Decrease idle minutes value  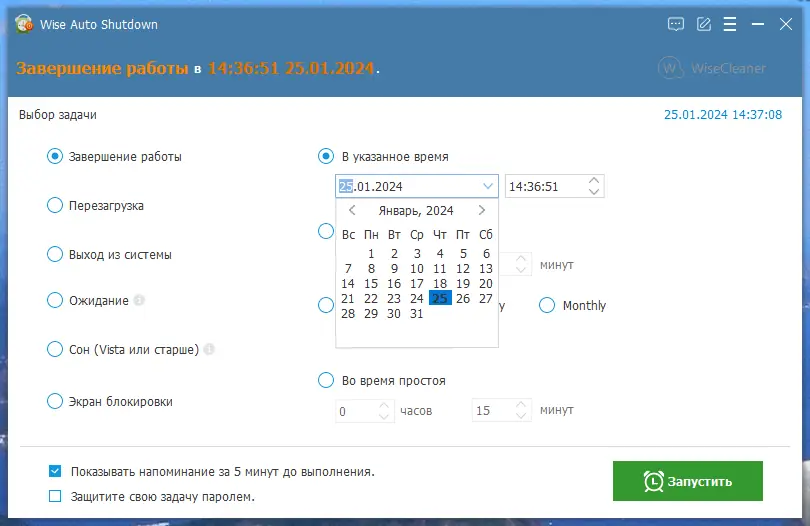pos(521,415)
